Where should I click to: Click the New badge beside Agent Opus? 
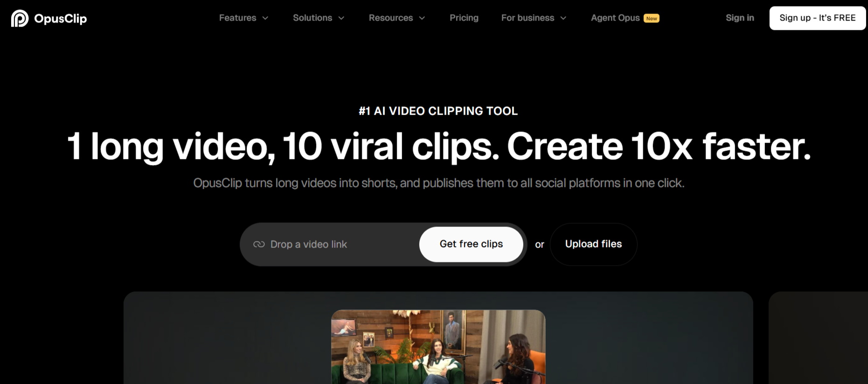point(652,19)
